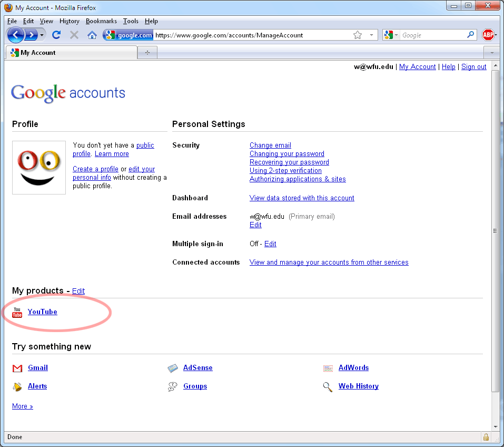504x447 pixels.
Task: Click the page vertical scrollbar
Action: 496,230
